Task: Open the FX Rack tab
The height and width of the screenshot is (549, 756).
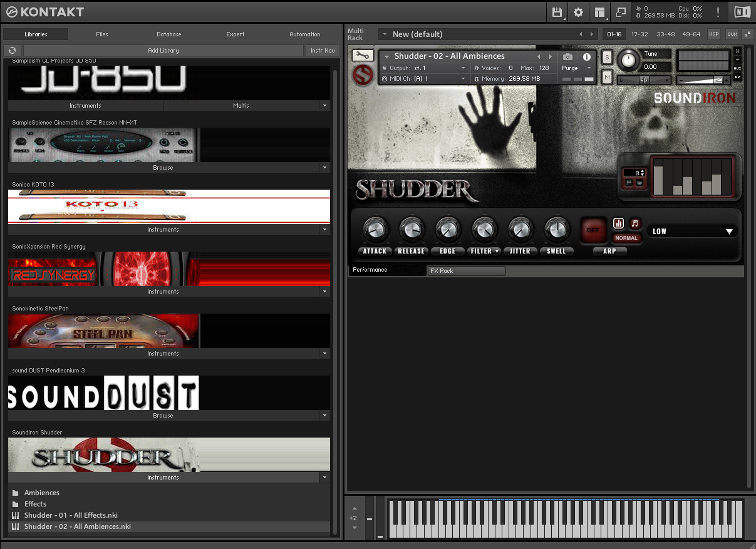Action: pyautogui.click(x=466, y=270)
